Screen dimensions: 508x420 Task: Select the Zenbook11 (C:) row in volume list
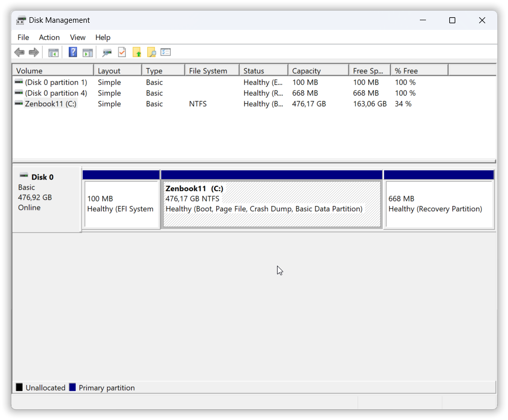click(x=51, y=104)
